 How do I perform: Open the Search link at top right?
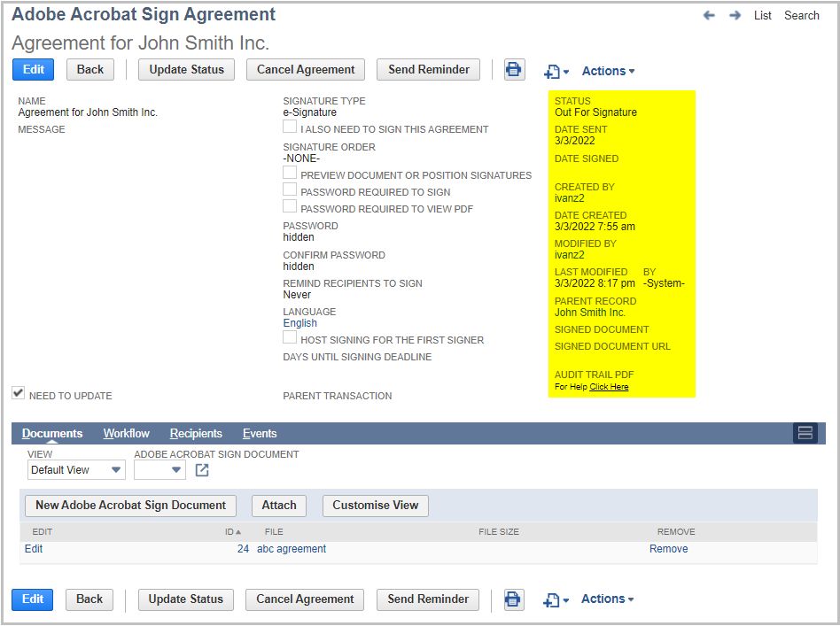801,16
